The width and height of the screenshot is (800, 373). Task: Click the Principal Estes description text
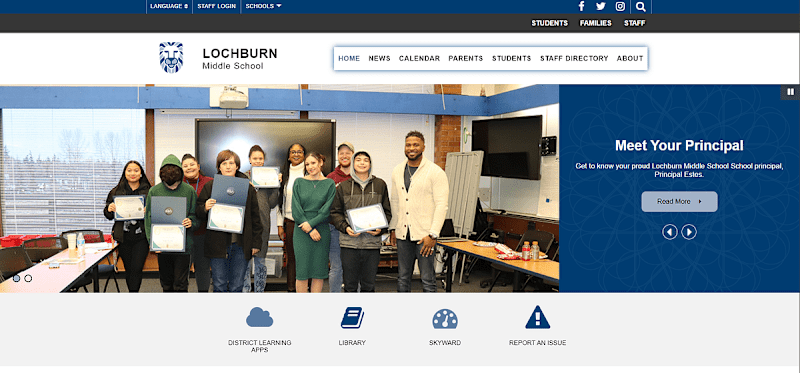tap(679, 170)
